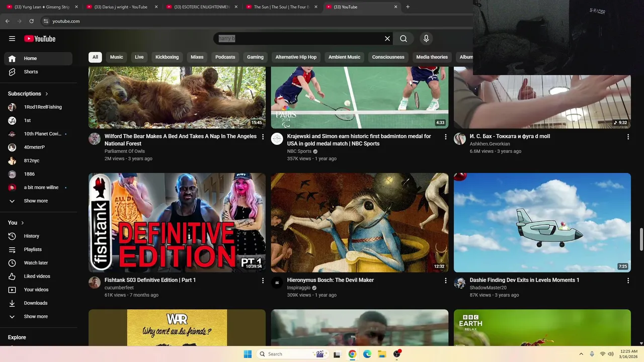Open Shorts in the sidebar
The height and width of the screenshot is (362, 644).
(38, 72)
